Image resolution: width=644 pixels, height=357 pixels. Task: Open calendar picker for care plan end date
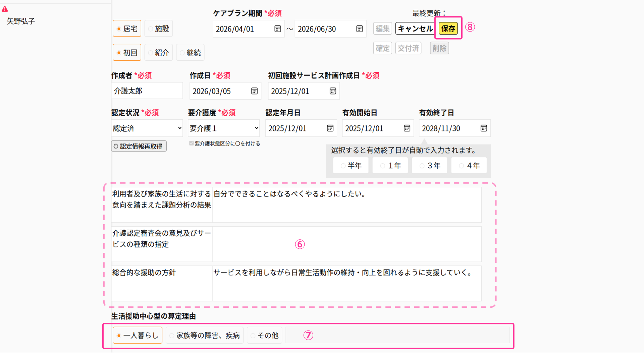359,29
